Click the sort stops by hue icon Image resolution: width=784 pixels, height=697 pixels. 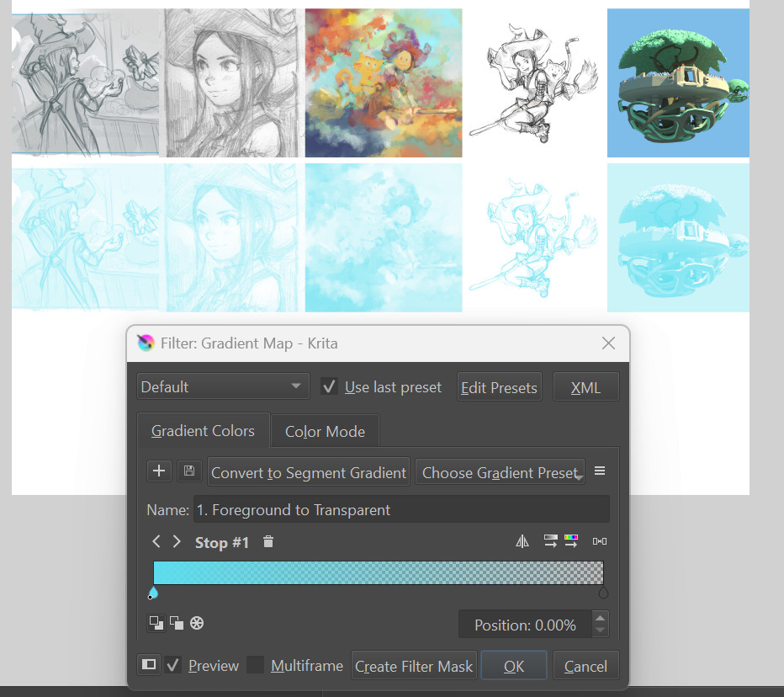(571, 541)
